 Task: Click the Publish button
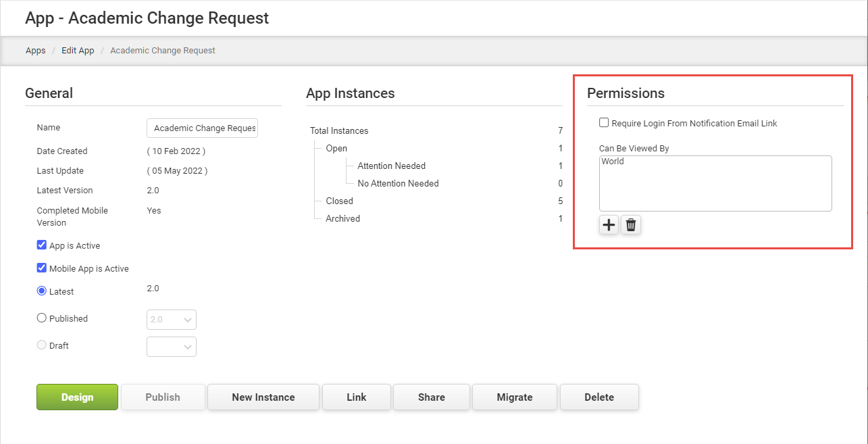[163, 397]
